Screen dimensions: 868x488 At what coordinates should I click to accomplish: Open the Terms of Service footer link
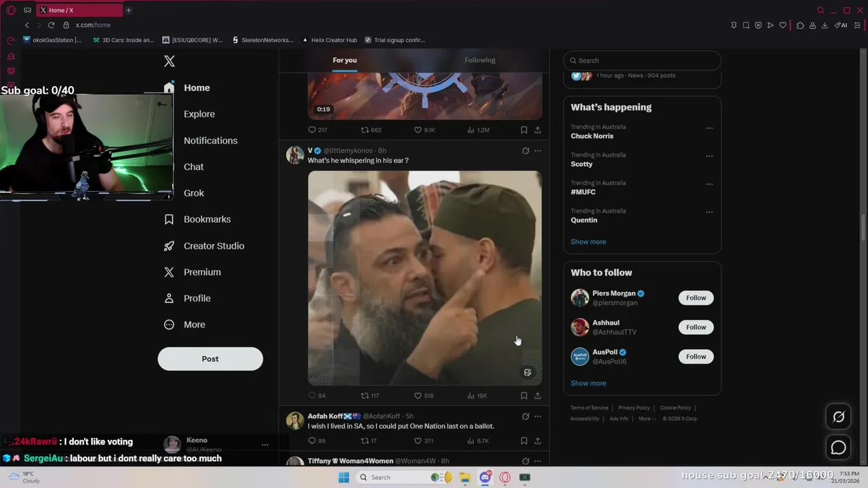click(589, 408)
